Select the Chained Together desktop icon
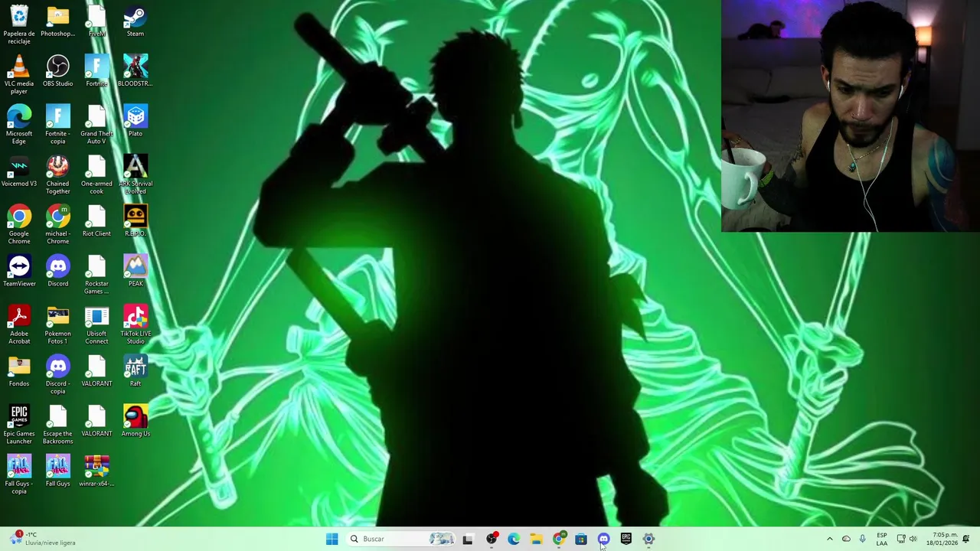 click(x=57, y=174)
